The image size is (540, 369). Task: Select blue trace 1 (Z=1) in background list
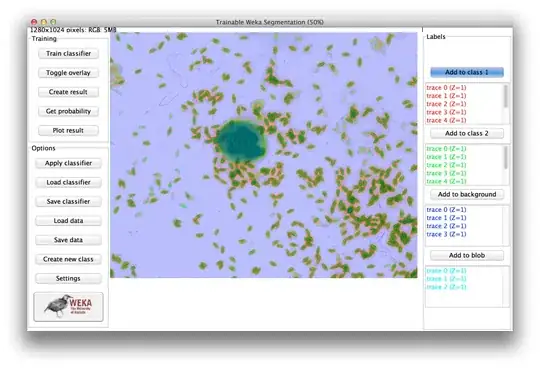click(x=446, y=218)
